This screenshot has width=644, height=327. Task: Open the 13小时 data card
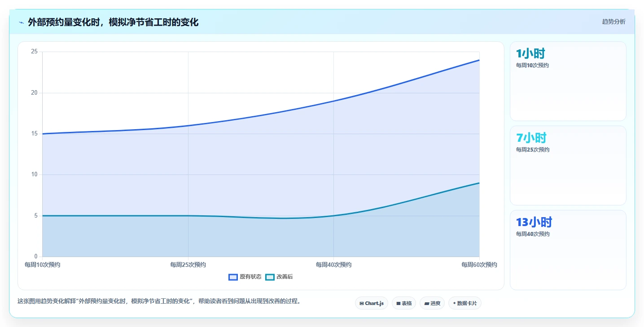(x=568, y=250)
